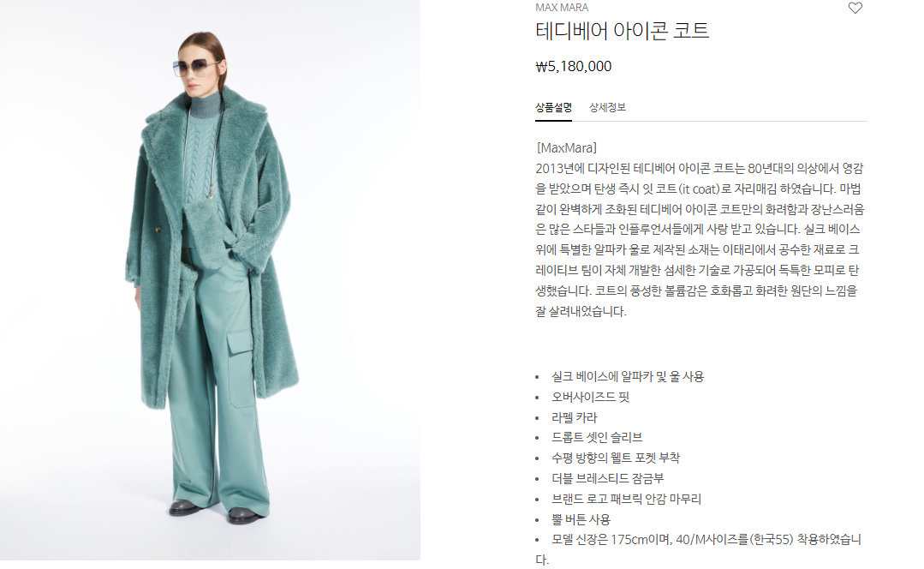Click the 뿔 버튼 사용 bullet item
The width and height of the screenshot is (924, 569).
point(581,519)
